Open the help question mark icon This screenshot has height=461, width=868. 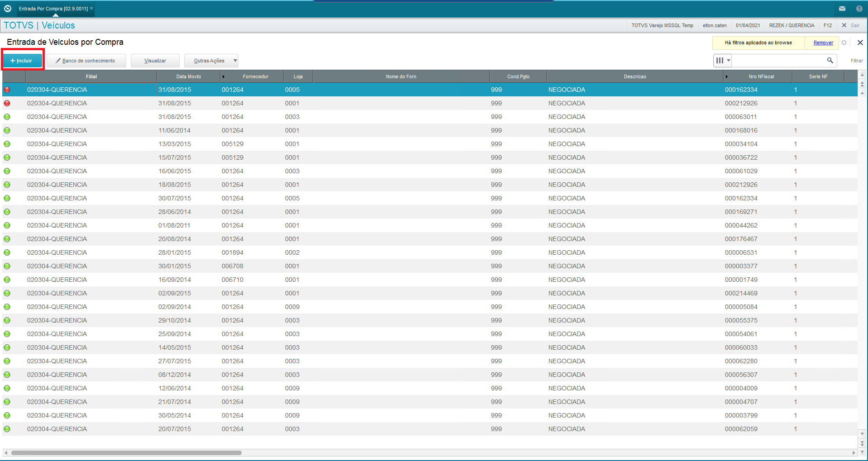tap(859, 9)
